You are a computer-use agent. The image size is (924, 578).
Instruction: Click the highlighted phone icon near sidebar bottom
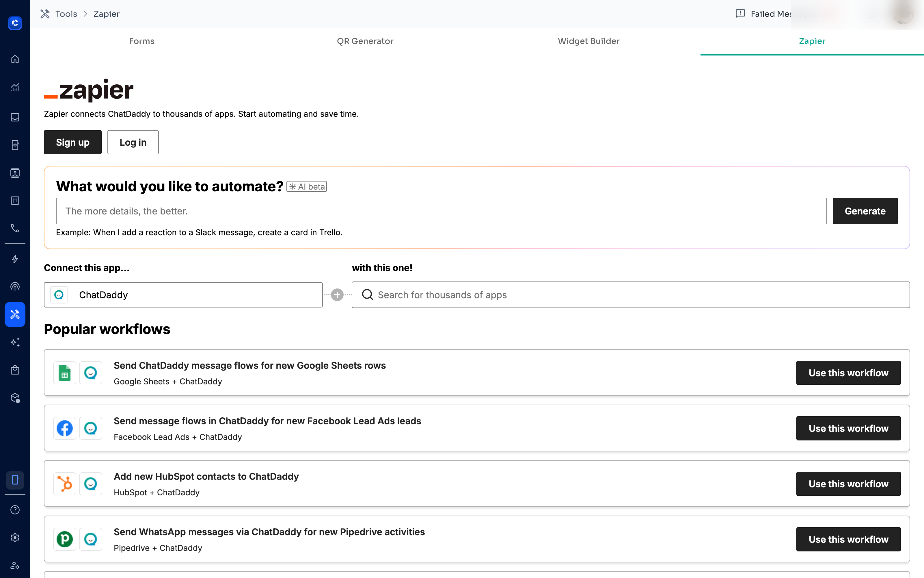[15, 480]
